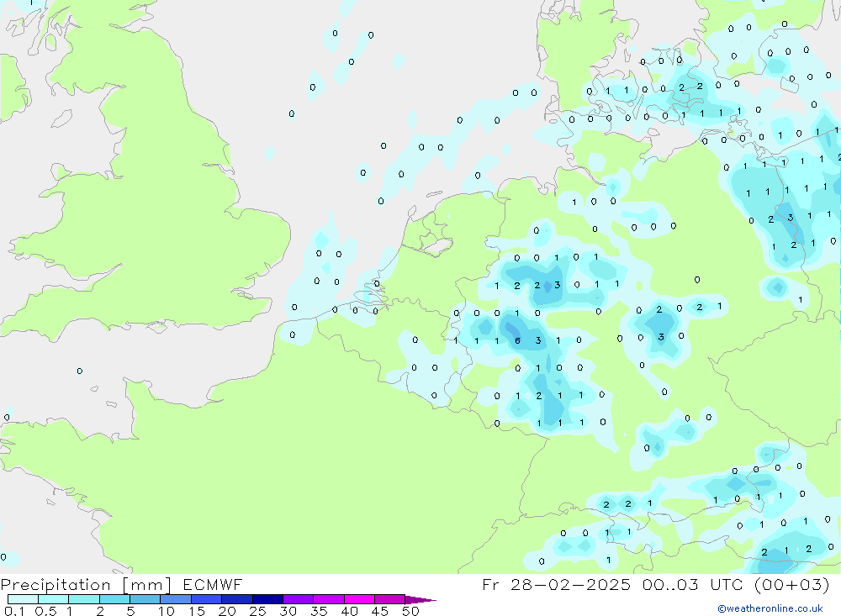Image resolution: width=841 pixels, height=616 pixels.
Task: Pick the 2–5 mm legend color swatch
Action: point(114,599)
